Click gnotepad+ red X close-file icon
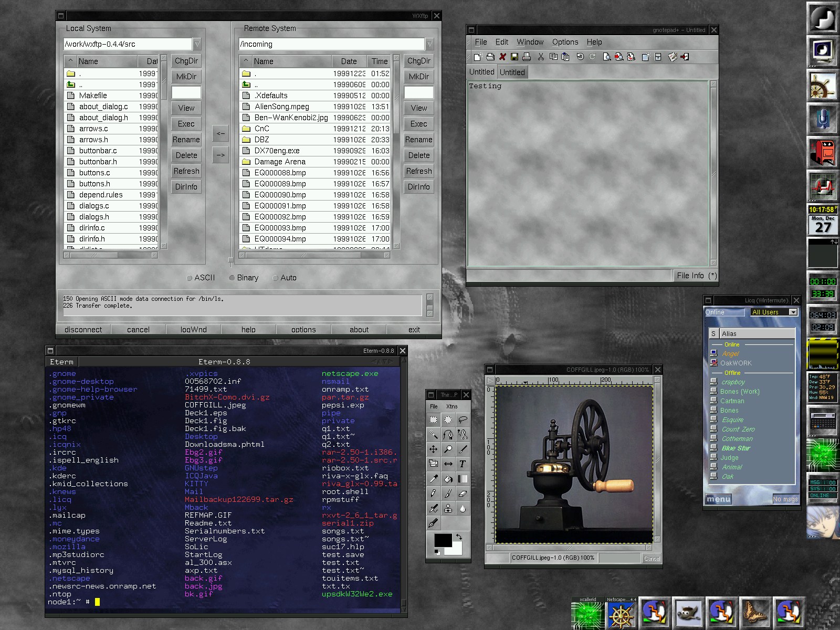 (x=502, y=57)
